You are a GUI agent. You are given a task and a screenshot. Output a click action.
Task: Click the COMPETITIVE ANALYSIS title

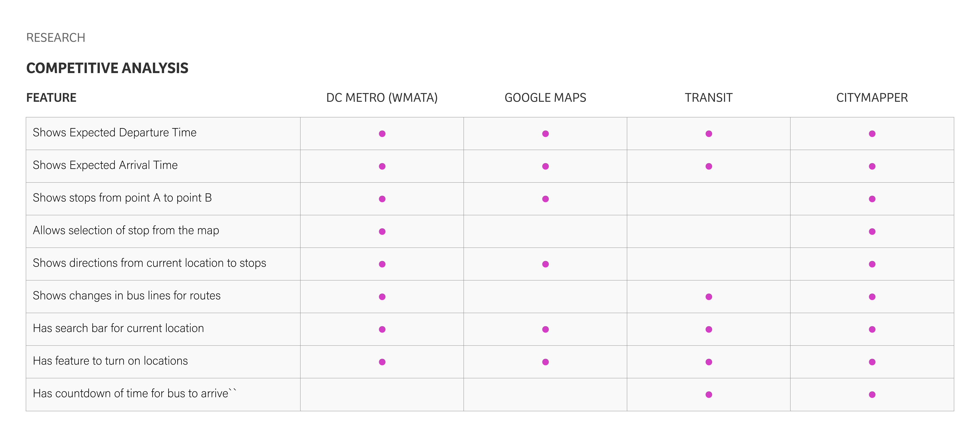(x=107, y=68)
